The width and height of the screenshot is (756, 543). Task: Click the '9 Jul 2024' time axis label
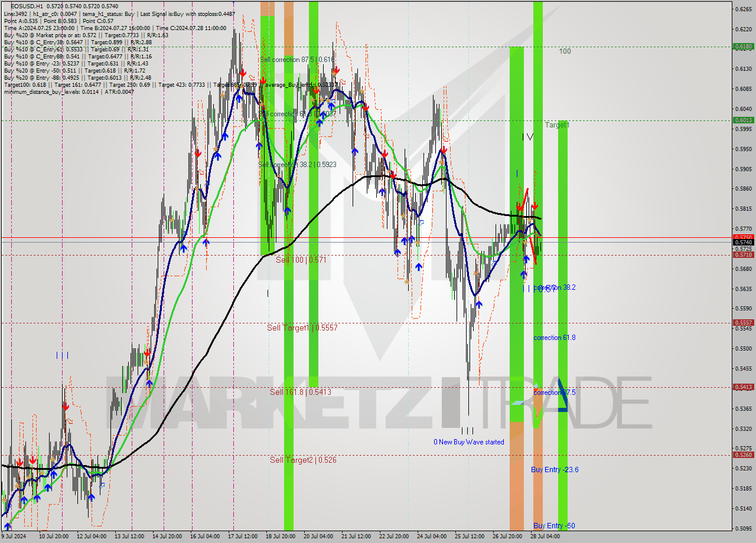(x=14, y=537)
